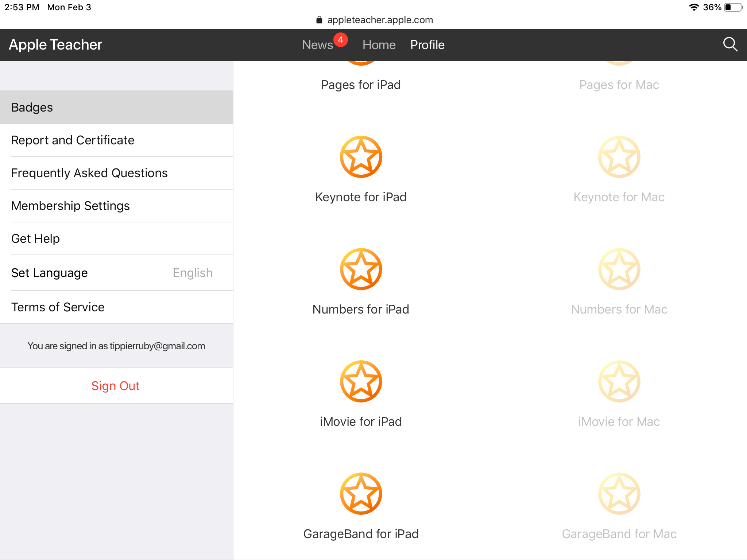Image resolution: width=747 pixels, height=560 pixels.
Task: Select the iMovie for iPad badge icon
Action: (x=361, y=381)
